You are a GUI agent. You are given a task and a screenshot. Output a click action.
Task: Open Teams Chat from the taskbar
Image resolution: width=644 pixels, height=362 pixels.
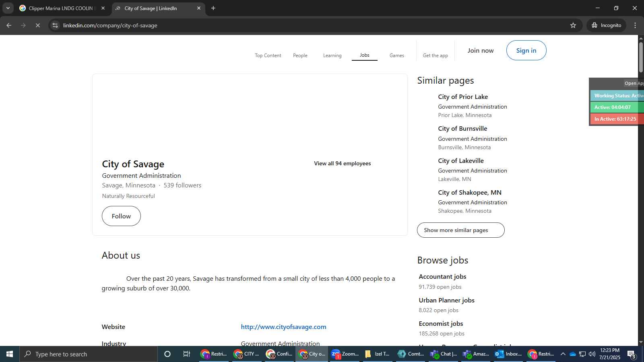(x=443, y=354)
